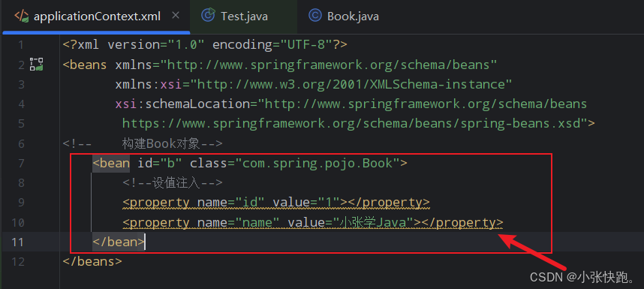Click line number 1 in the gutter

click(20, 45)
